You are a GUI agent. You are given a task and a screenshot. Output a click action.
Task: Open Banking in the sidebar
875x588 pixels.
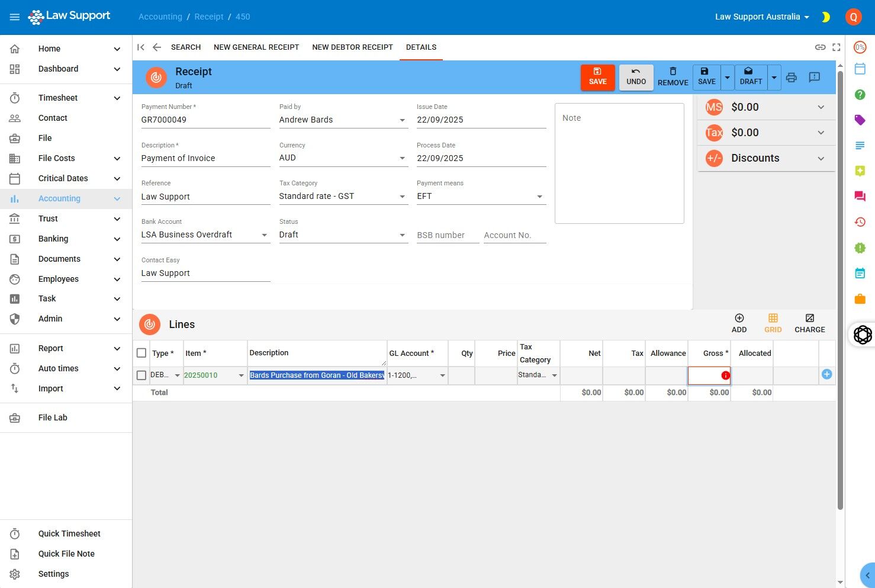(x=66, y=239)
